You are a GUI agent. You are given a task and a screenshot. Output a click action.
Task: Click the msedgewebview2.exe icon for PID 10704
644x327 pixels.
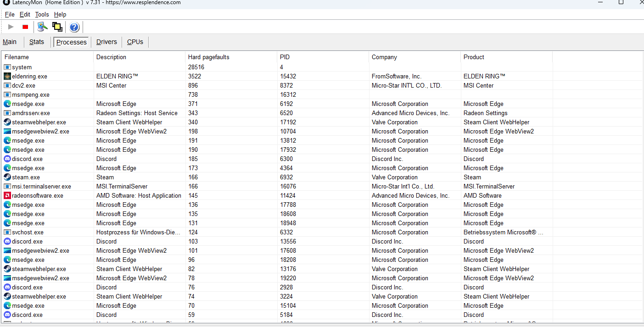click(7, 131)
